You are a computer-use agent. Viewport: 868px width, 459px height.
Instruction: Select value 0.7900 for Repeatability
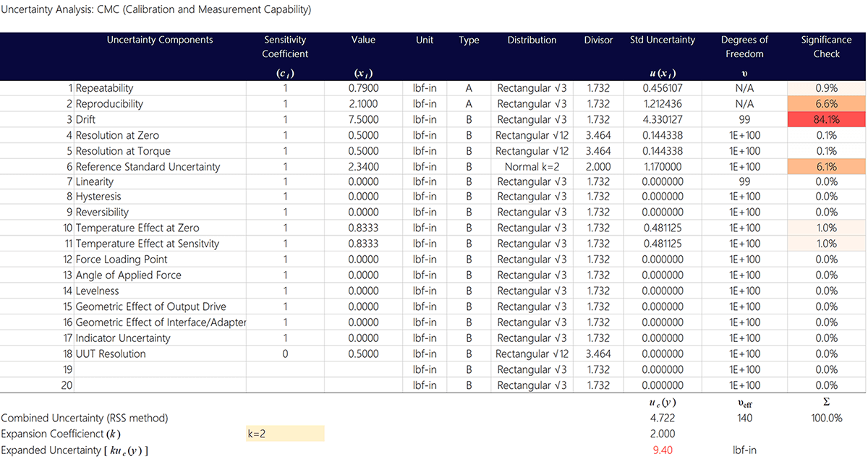click(x=363, y=88)
